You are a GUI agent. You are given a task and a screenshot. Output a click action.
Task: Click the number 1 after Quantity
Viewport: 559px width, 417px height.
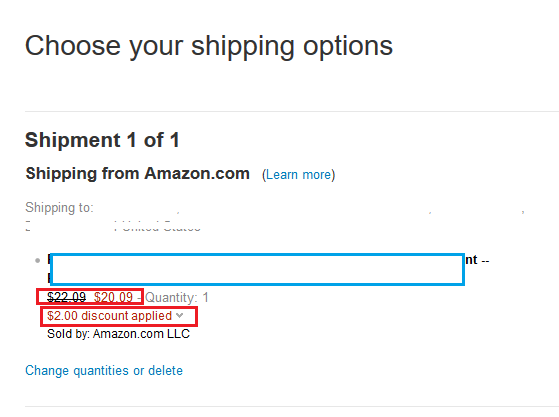point(205,297)
